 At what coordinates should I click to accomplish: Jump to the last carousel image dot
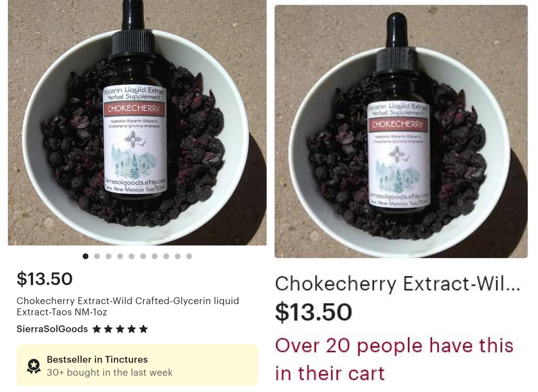(189, 256)
